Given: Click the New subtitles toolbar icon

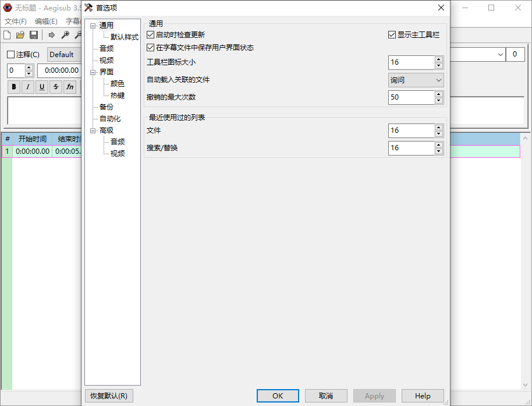Looking at the screenshot, I should (7, 35).
